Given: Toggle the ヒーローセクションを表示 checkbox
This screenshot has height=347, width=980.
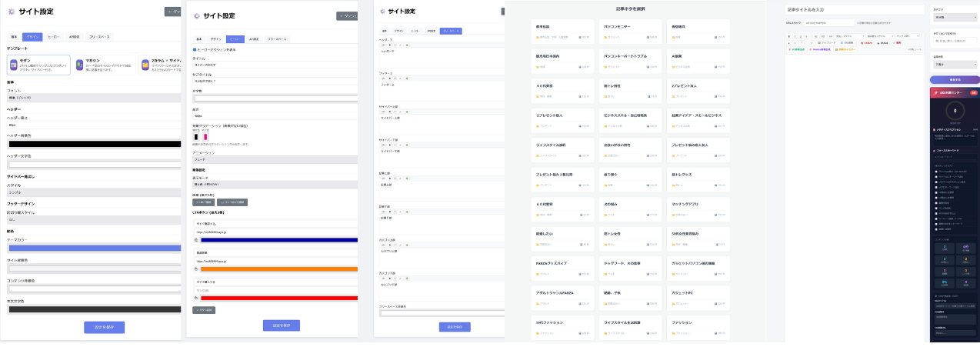Looking at the screenshot, I should pyautogui.click(x=194, y=49).
